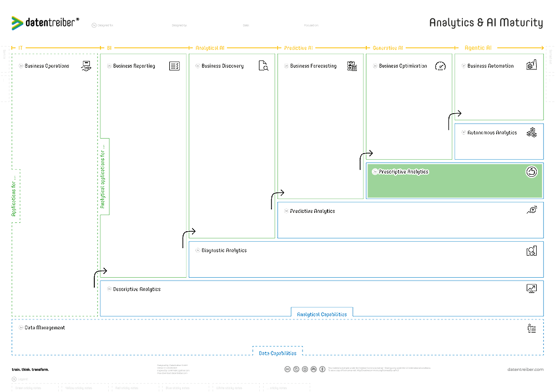Click the 'Designed by Datentreiber GmbH' footer text
This screenshot has width=555, height=392.
(173, 365)
